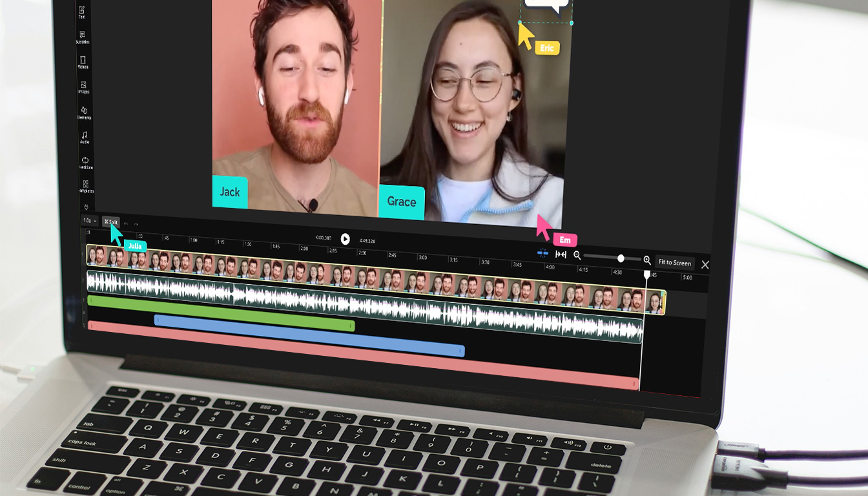Undo the last edit
Screen dimensions: 868x496
(127, 224)
